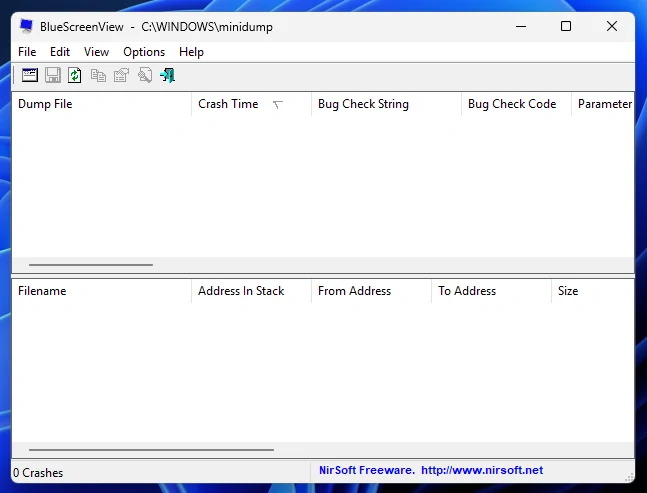Click the Copy Selected Items toolbar icon
The height and width of the screenshot is (493, 647).
(x=98, y=75)
